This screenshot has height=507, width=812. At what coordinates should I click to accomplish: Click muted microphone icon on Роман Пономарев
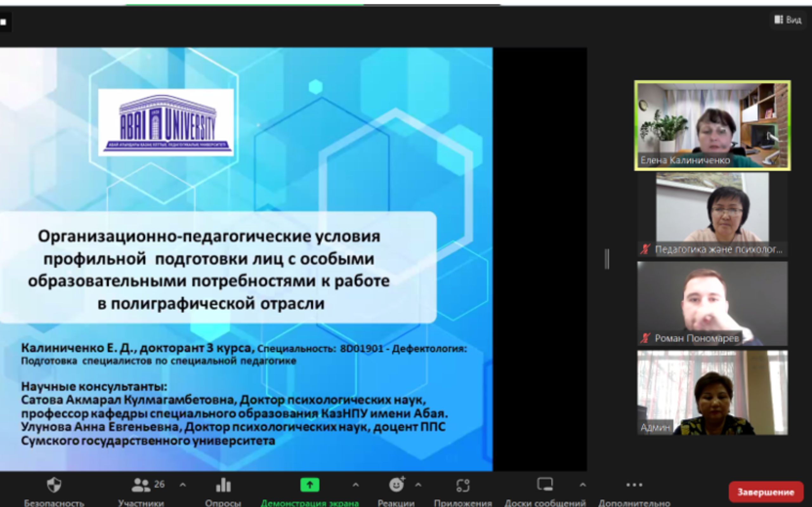click(x=645, y=338)
